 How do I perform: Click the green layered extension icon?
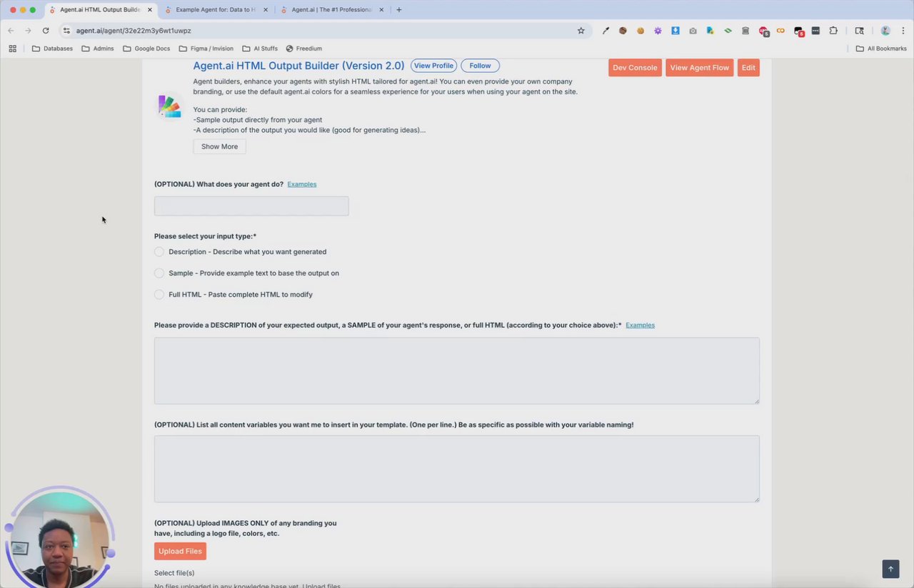point(728,31)
